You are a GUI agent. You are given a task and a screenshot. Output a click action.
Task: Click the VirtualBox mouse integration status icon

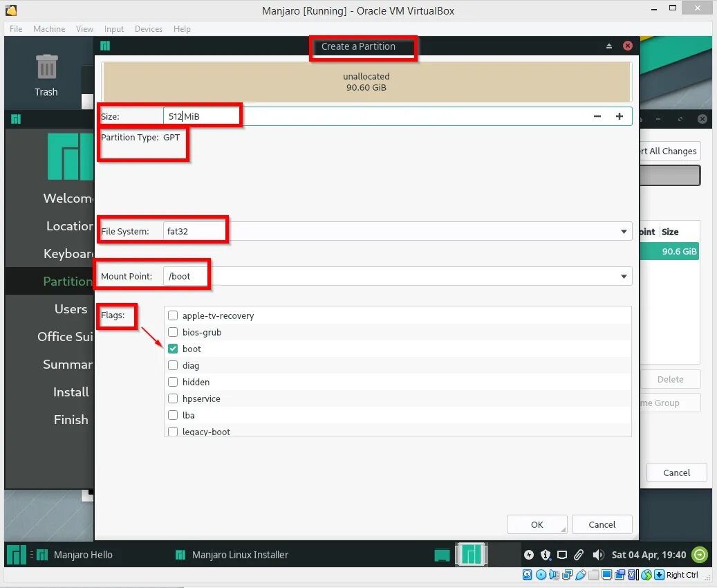click(x=646, y=575)
